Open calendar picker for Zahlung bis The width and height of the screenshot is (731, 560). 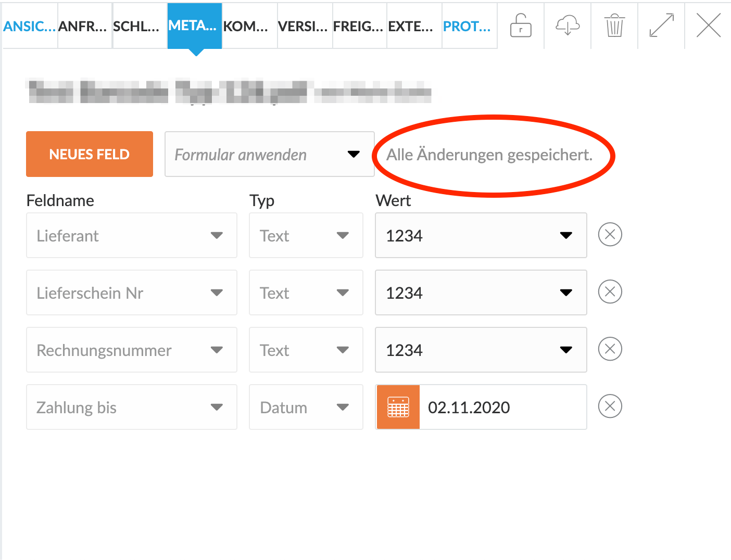click(x=398, y=407)
